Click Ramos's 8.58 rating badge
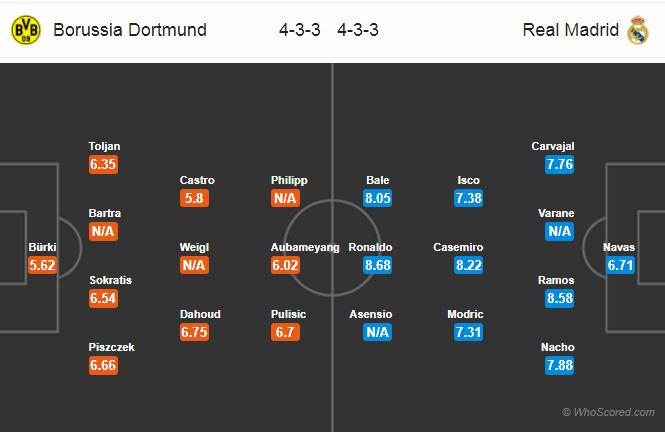Screen dimensions: 665x432 tap(559, 298)
